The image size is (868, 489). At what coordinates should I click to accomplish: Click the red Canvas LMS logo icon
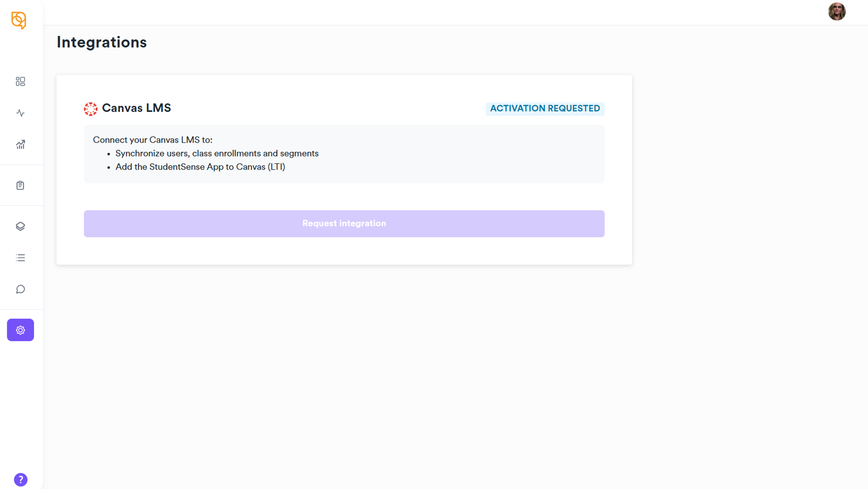tap(91, 109)
